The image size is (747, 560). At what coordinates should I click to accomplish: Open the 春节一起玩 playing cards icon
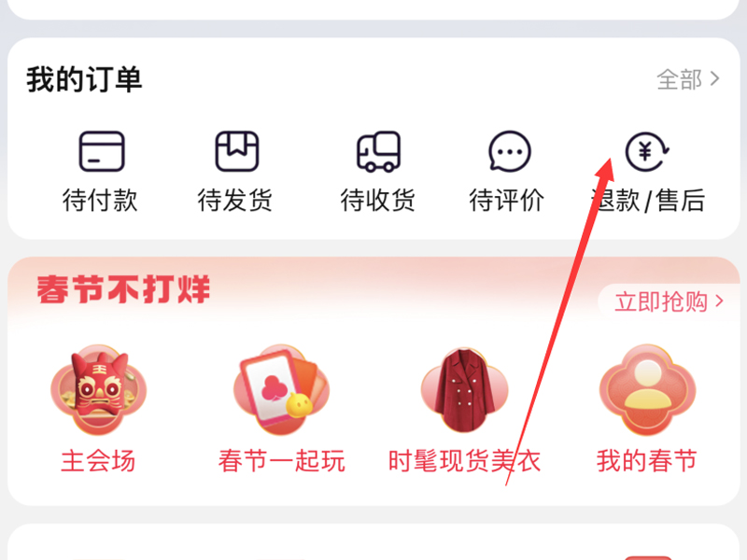(x=281, y=390)
